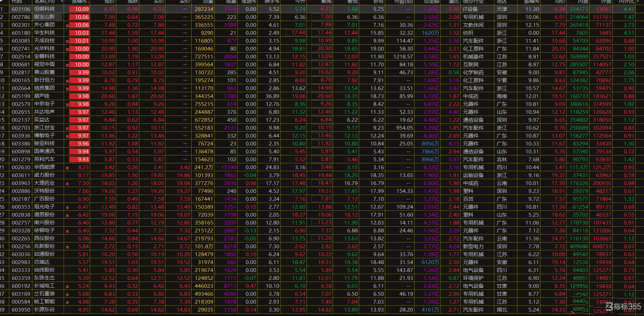644x316 pixels.
Task: Select stock name 尚纬股份
Action: click(44, 270)
